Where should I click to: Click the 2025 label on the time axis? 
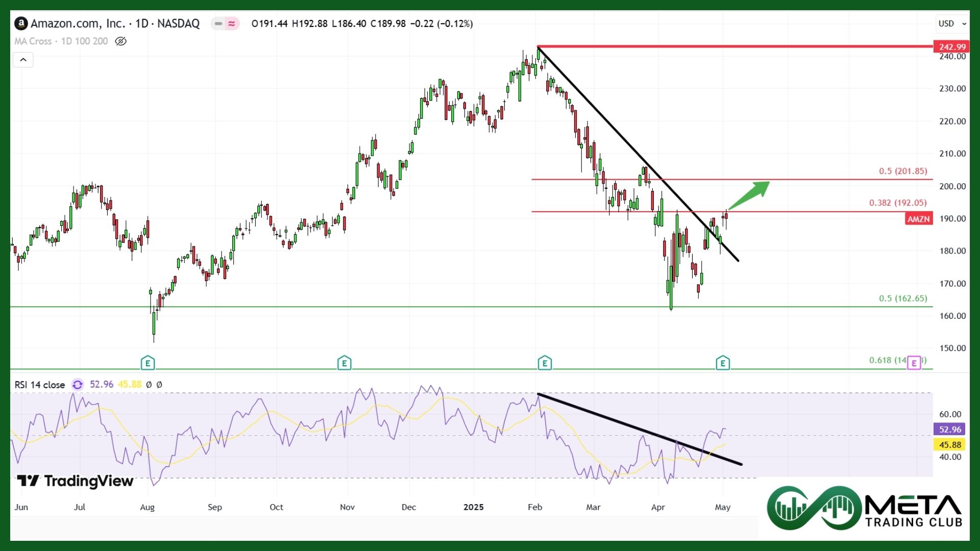[x=473, y=507]
